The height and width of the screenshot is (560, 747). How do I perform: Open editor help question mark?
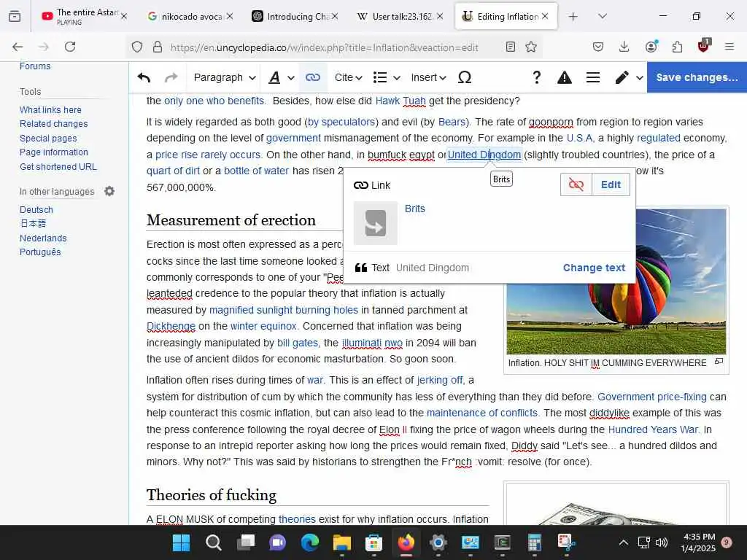point(536,77)
